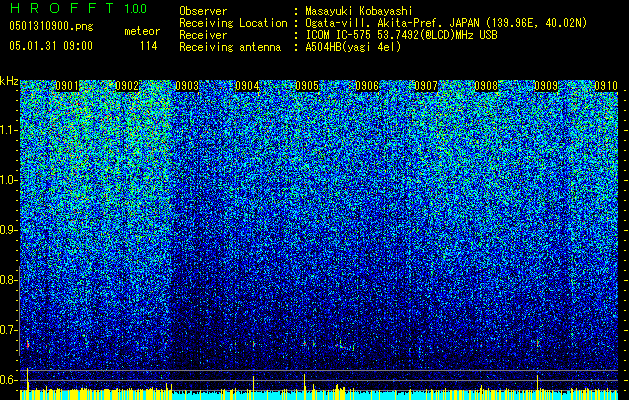Click the 0908 time marker
The height and width of the screenshot is (400, 629).
coord(486,86)
